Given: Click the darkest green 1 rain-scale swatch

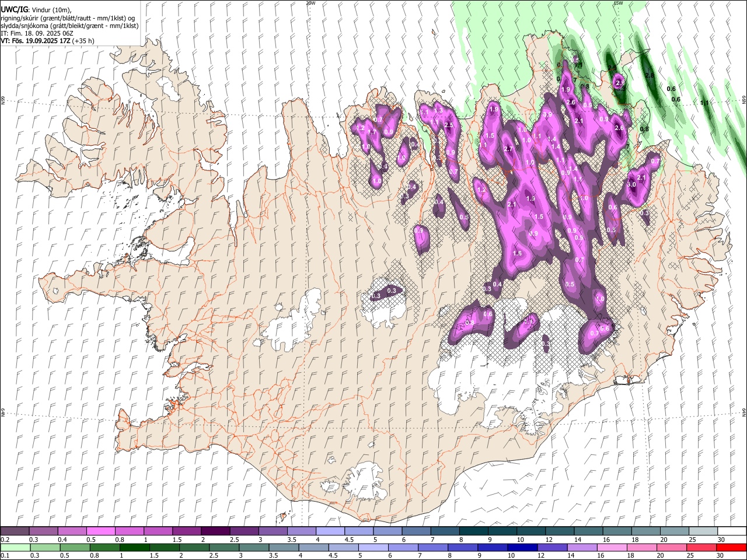Looking at the screenshot, I should (x=135, y=548).
